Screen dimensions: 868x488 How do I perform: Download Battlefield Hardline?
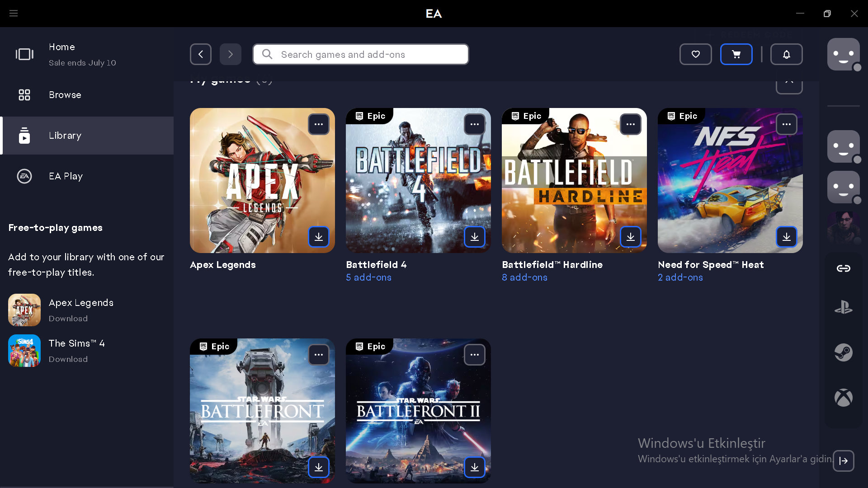pos(631,237)
